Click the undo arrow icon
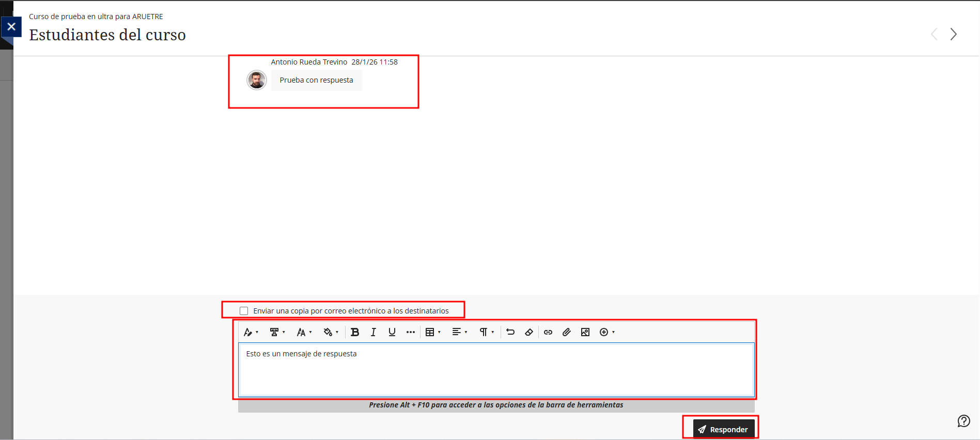Image resolution: width=980 pixels, height=440 pixels. [x=510, y=332]
